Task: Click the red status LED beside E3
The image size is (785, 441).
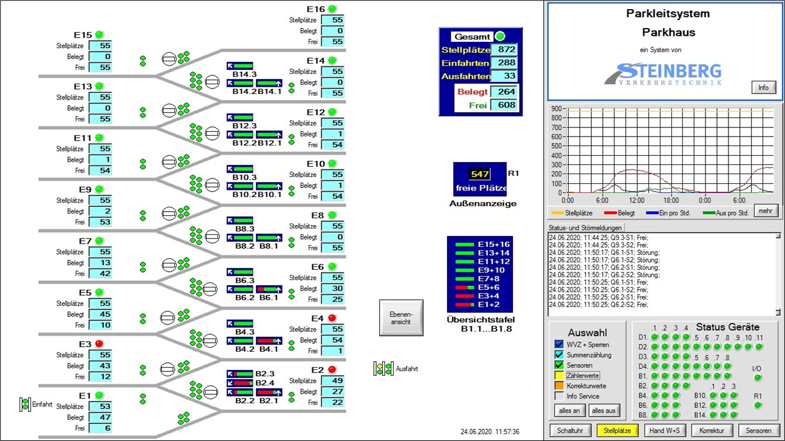Action: click(x=99, y=343)
